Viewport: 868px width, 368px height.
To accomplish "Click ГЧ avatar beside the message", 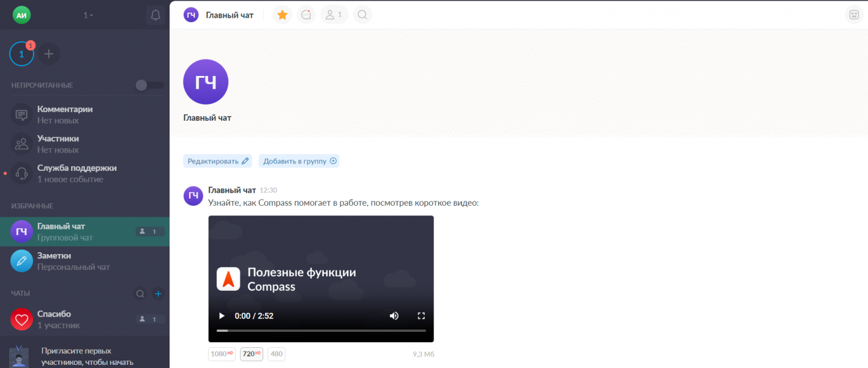I will [193, 196].
